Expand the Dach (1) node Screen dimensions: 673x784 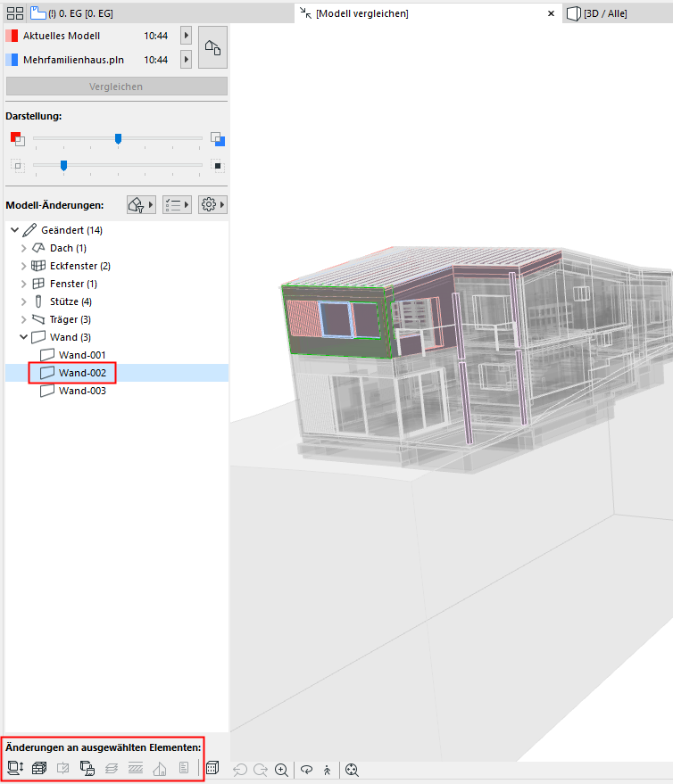[23, 248]
